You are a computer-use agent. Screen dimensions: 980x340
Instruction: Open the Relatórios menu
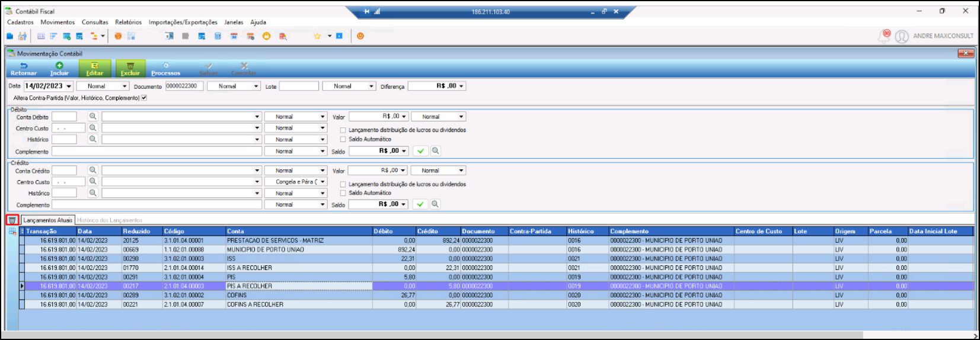(128, 23)
